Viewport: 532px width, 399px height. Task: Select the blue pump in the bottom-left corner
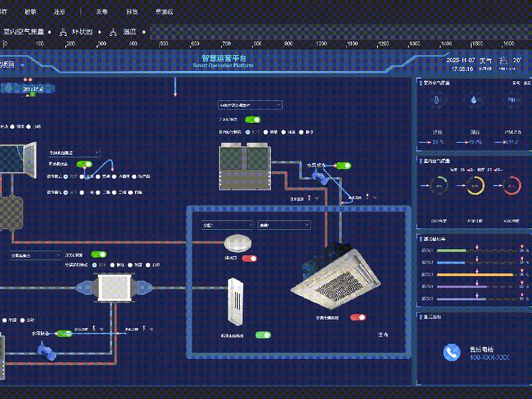pos(47,351)
